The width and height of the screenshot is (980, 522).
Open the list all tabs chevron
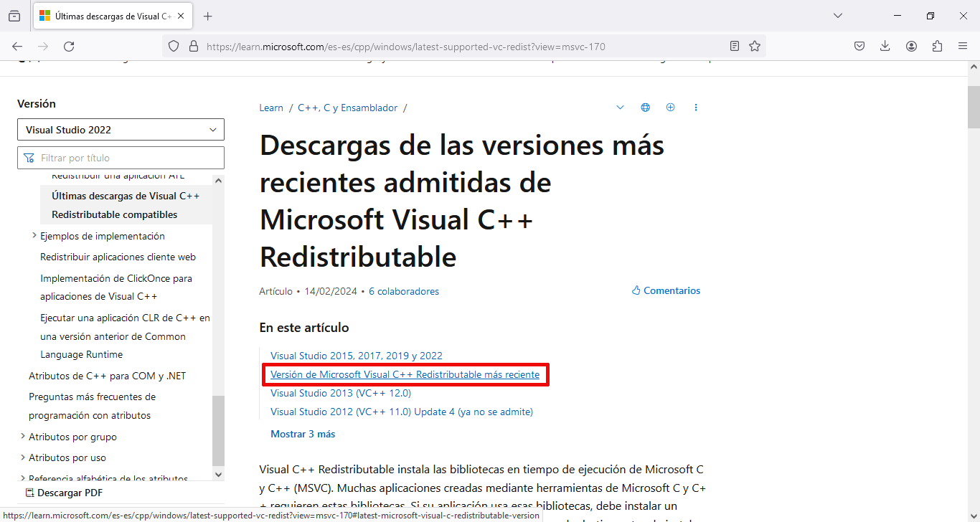click(838, 16)
